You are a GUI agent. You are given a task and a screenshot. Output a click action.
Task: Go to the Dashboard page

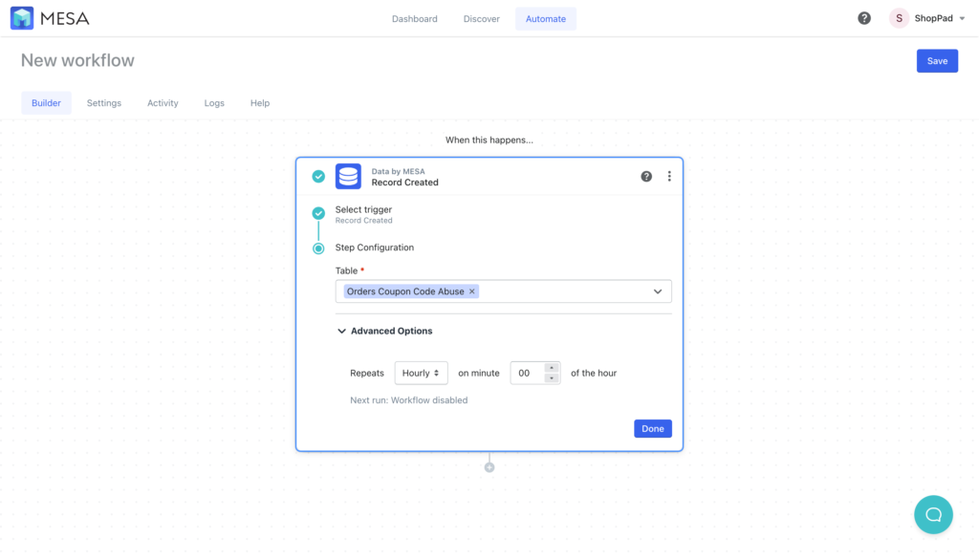pos(414,17)
